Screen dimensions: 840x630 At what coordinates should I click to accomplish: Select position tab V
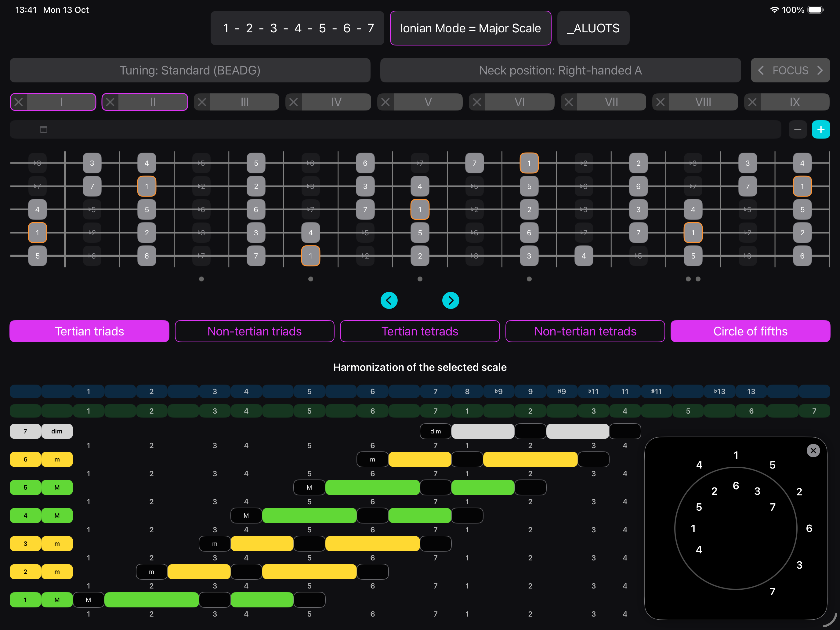428,102
